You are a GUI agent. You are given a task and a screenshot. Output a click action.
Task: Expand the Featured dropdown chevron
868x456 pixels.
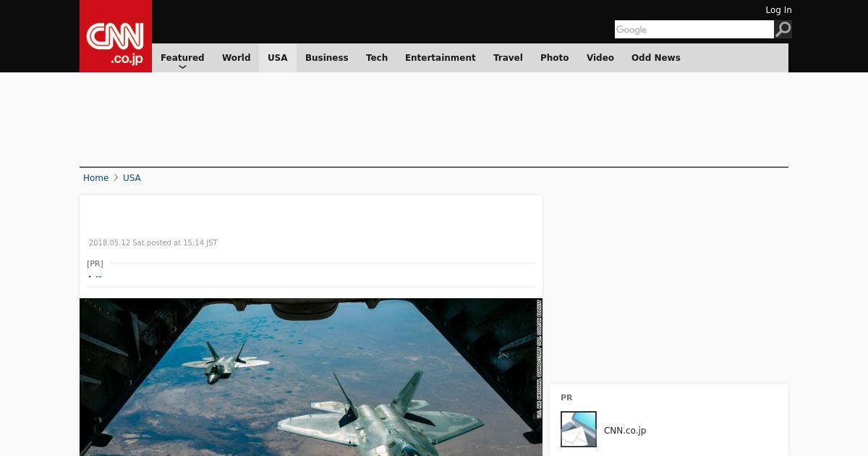click(182, 67)
